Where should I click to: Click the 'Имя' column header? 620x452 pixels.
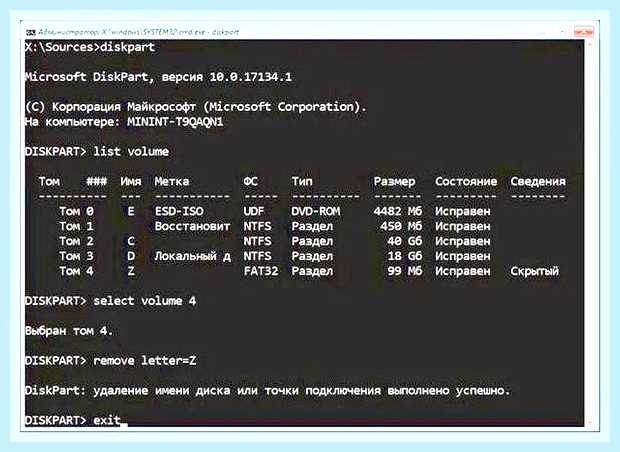tap(131, 182)
